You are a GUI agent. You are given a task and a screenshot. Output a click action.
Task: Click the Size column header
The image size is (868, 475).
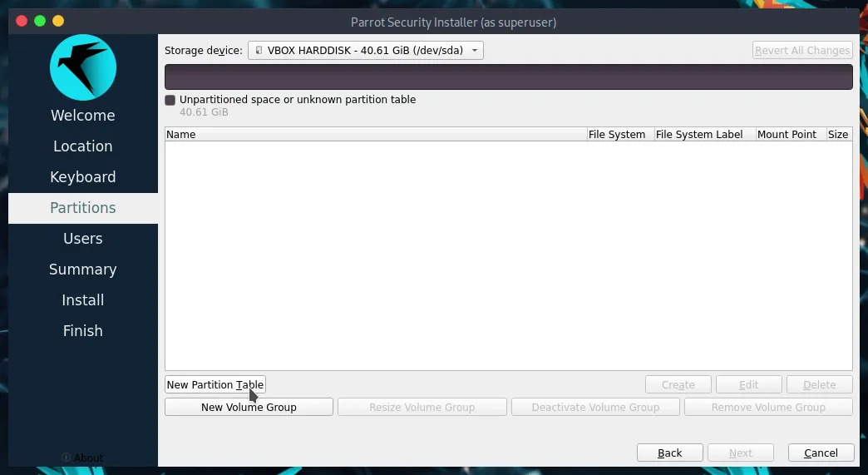839,135
